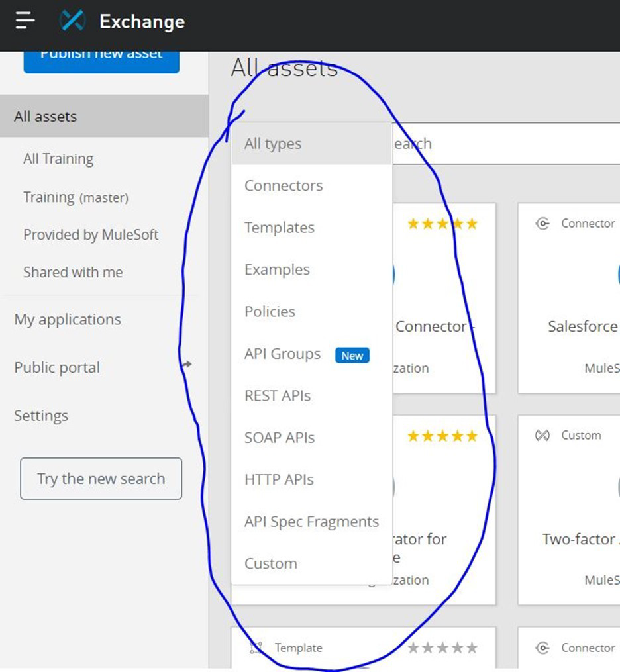The height and width of the screenshot is (672, 620).
Task: Click the Connector icon on bottom-right card
Action: (x=542, y=648)
